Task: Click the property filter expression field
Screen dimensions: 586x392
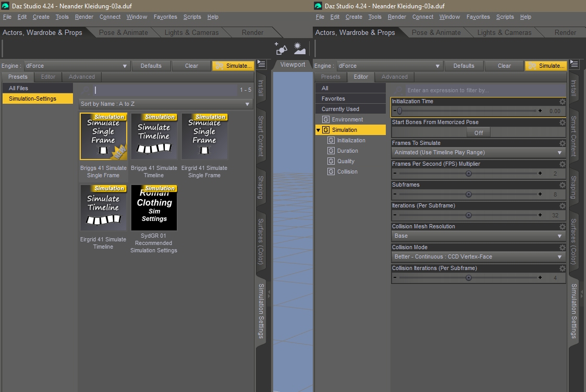Action: [485, 90]
